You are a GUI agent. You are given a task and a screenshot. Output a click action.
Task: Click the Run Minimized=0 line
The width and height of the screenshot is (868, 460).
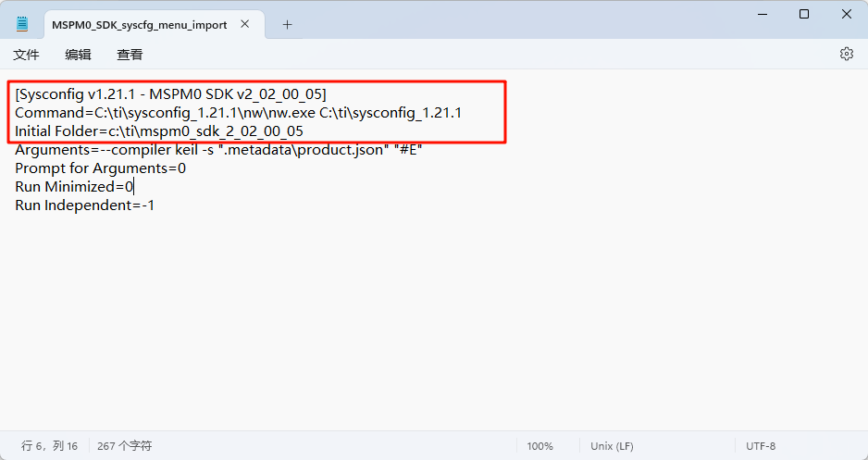click(x=74, y=187)
